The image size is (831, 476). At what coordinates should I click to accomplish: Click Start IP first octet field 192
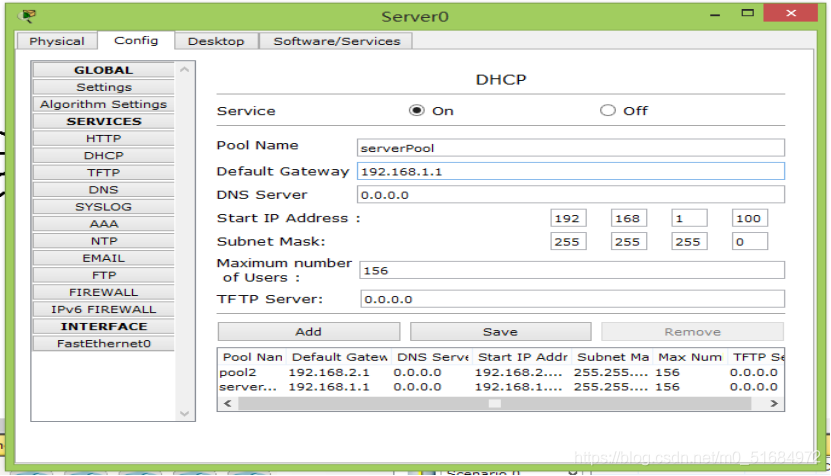point(568,218)
